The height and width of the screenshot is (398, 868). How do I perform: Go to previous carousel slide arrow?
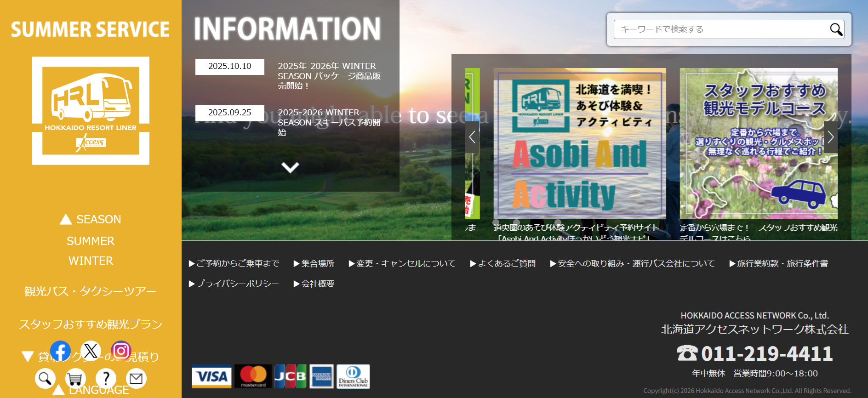(x=472, y=137)
